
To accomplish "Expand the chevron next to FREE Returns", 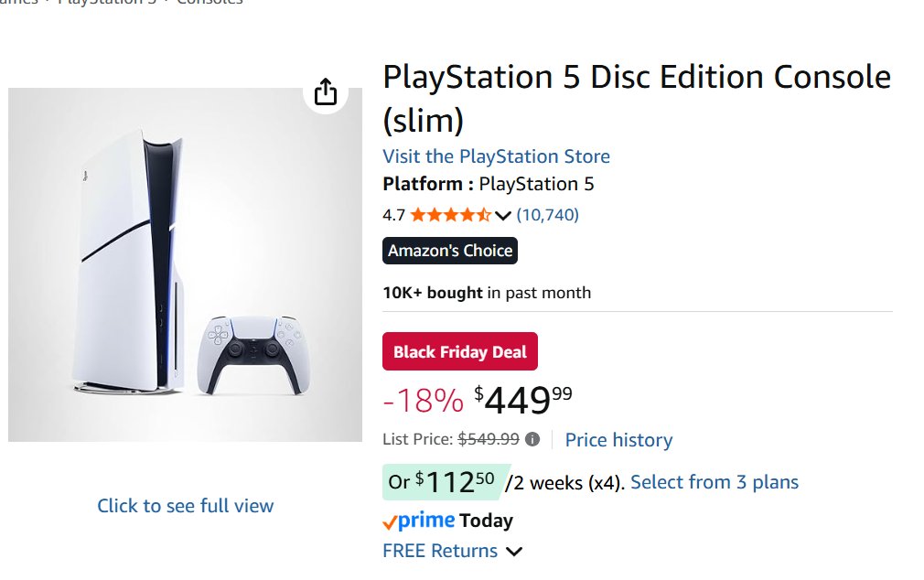I will (514, 551).
